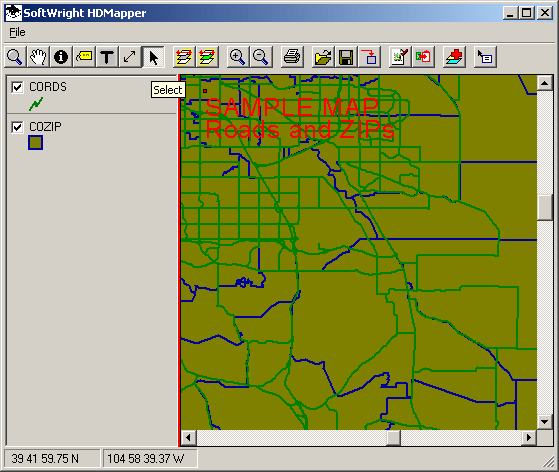559x472 pixels.
Task: Save the map with floppy disk icon
Action: pos(346,57)
